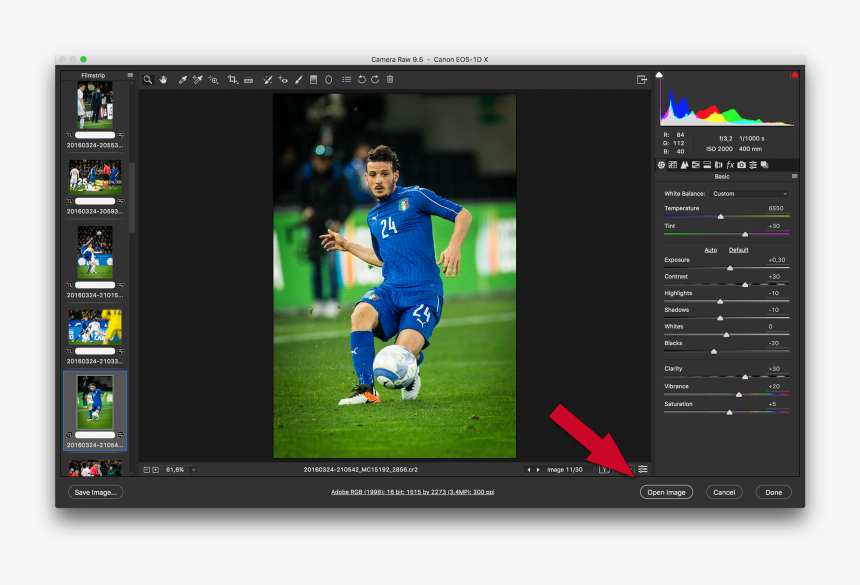Select the Zoom tool
Screen dimensions: 860x585
[148, 79]
